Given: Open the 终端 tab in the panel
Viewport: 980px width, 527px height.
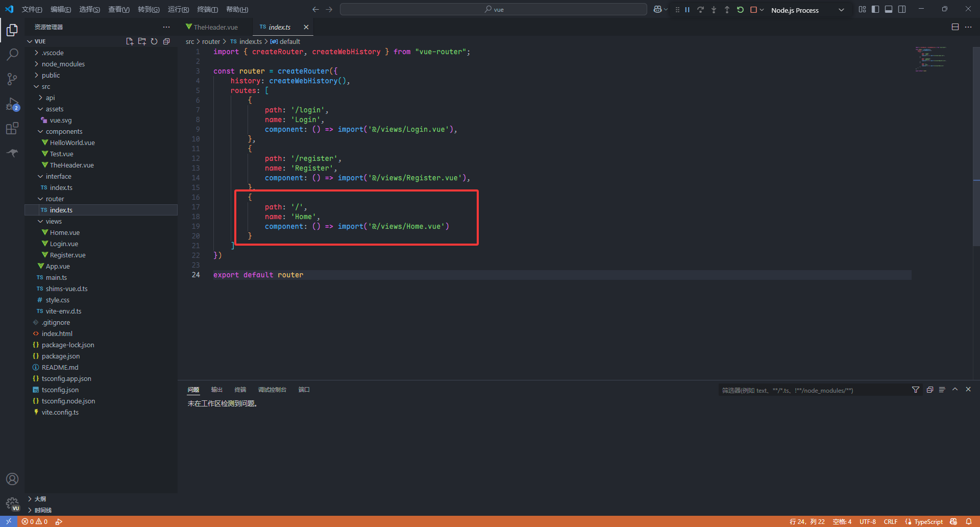Looking at the screenshot, I should [x=240, y=390].
